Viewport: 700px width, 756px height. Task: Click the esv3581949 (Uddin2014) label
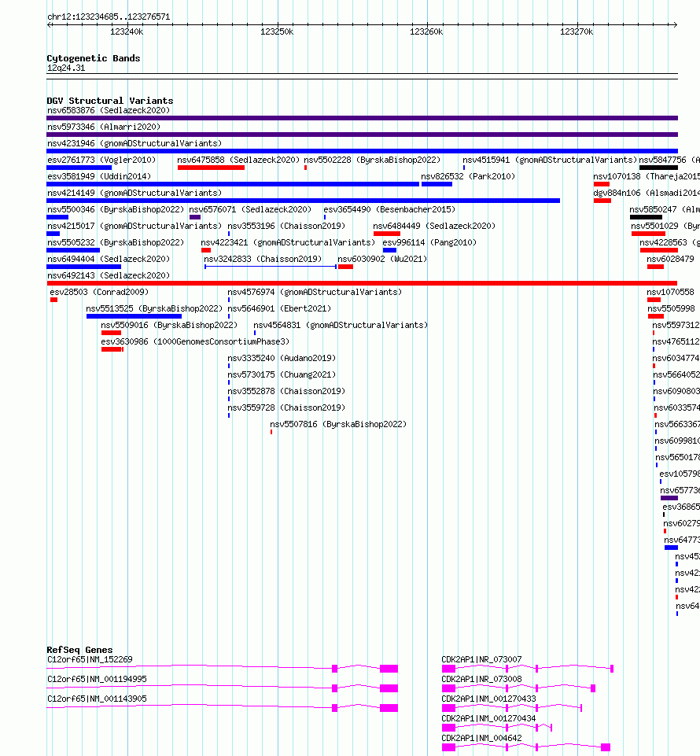point(99,176)
